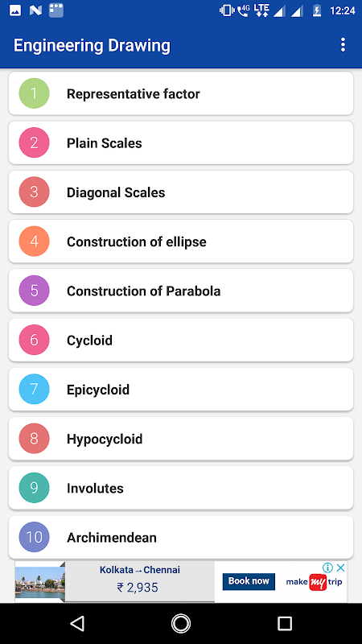The width and height of the screenshot is (362, 644).
Task: Tap the pink number 2 circle
Action: 34,142
